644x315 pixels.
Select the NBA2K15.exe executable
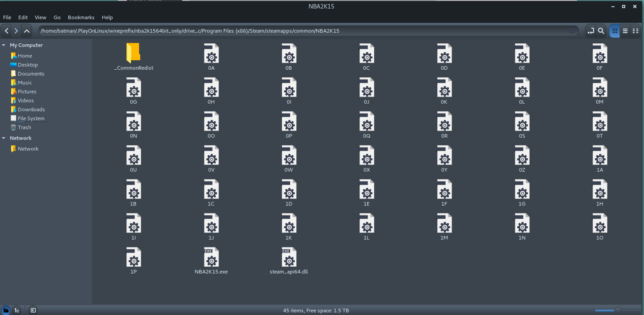tap(211, 257)
